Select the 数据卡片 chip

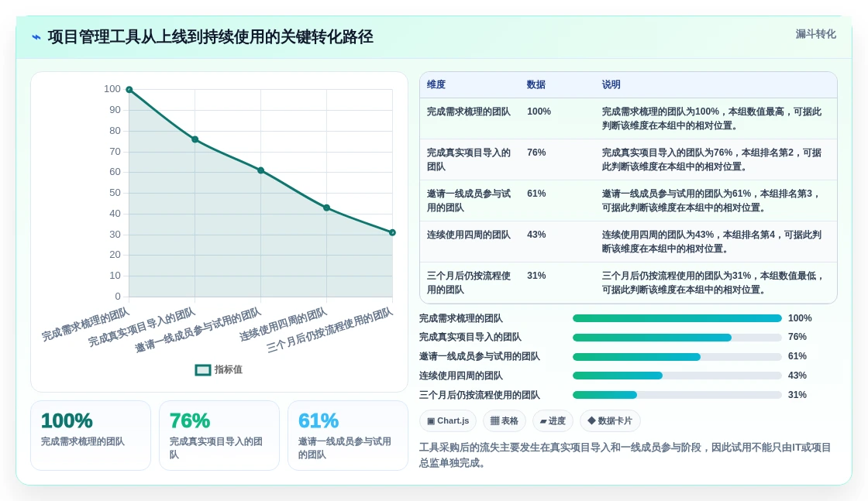609,420
